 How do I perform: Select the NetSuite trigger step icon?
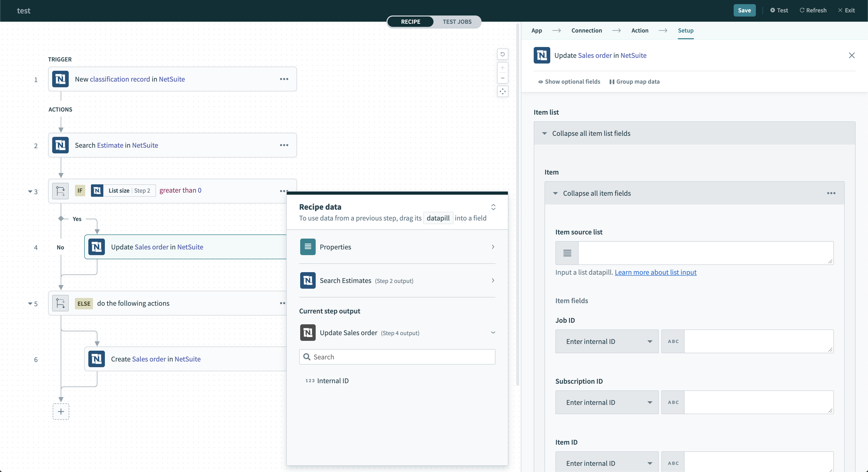coord(60,79)
